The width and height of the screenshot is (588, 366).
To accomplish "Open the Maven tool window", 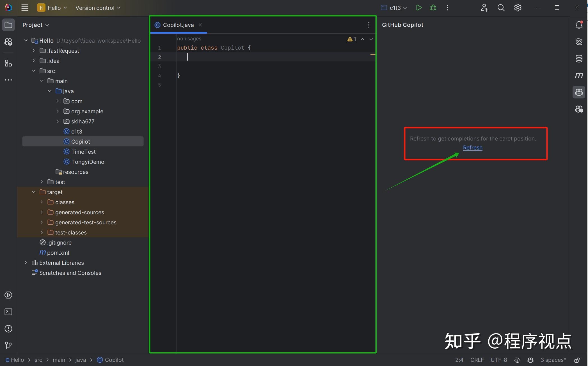I will click(x=579, y=75).
